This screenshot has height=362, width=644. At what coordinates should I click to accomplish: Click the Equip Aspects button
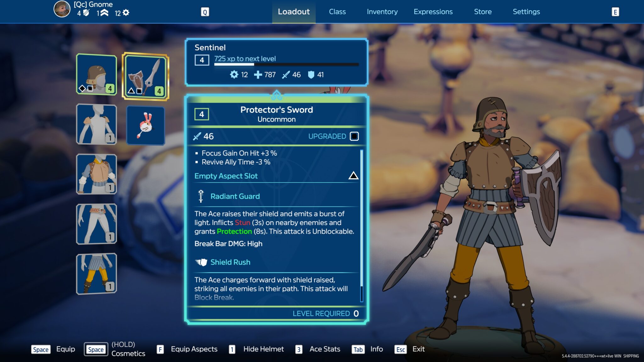[194, 349]
